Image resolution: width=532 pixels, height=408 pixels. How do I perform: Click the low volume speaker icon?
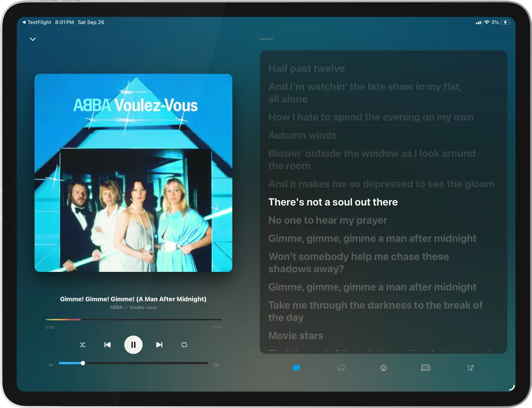[x=51, y=365]
